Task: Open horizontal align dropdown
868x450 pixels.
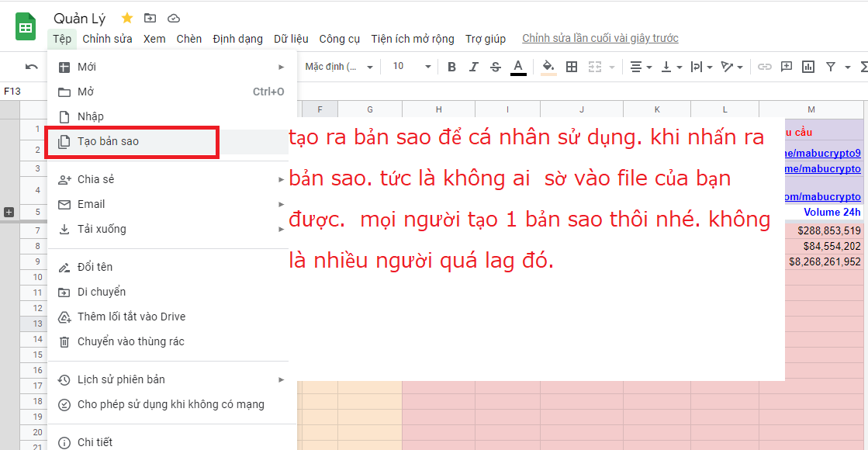Action: tap(641, 67)
